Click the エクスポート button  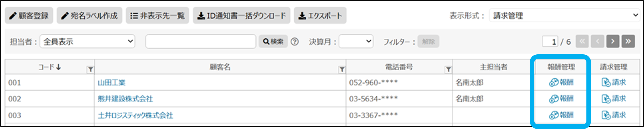pos(320,16)
